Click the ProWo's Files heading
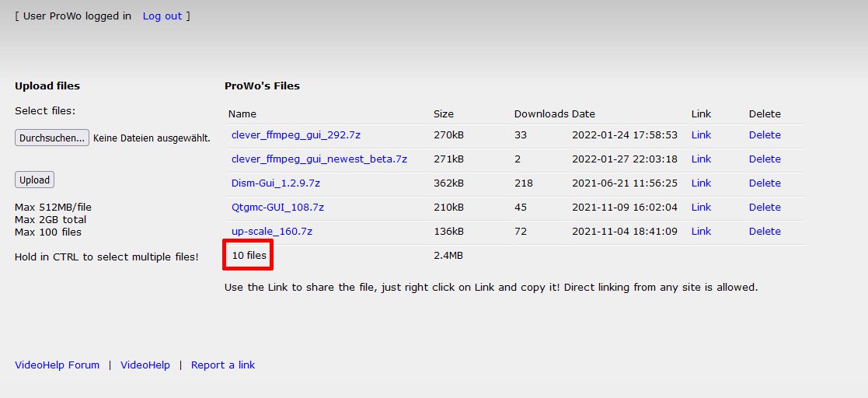868x398 pixels. pos(262,86)
